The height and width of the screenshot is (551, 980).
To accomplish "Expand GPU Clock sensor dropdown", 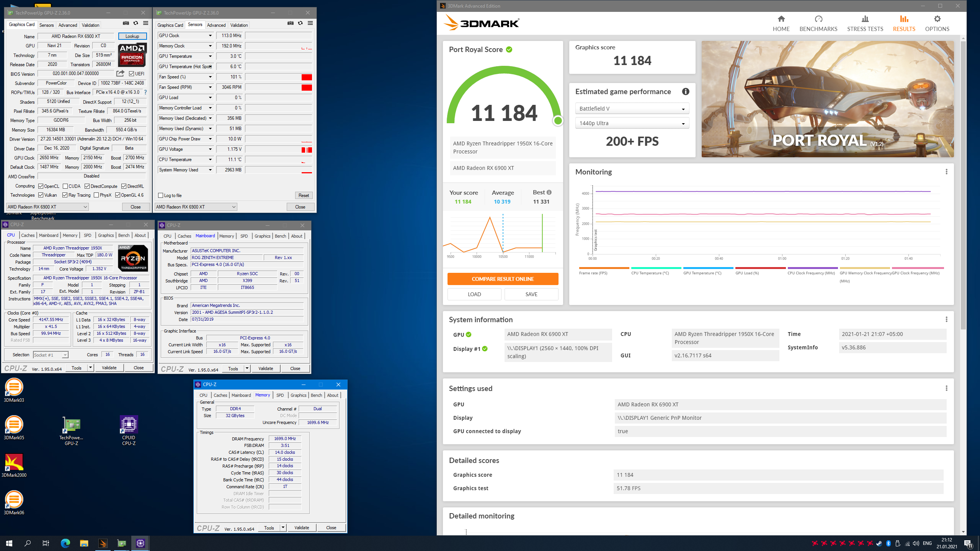I will (x=210, y=36).
